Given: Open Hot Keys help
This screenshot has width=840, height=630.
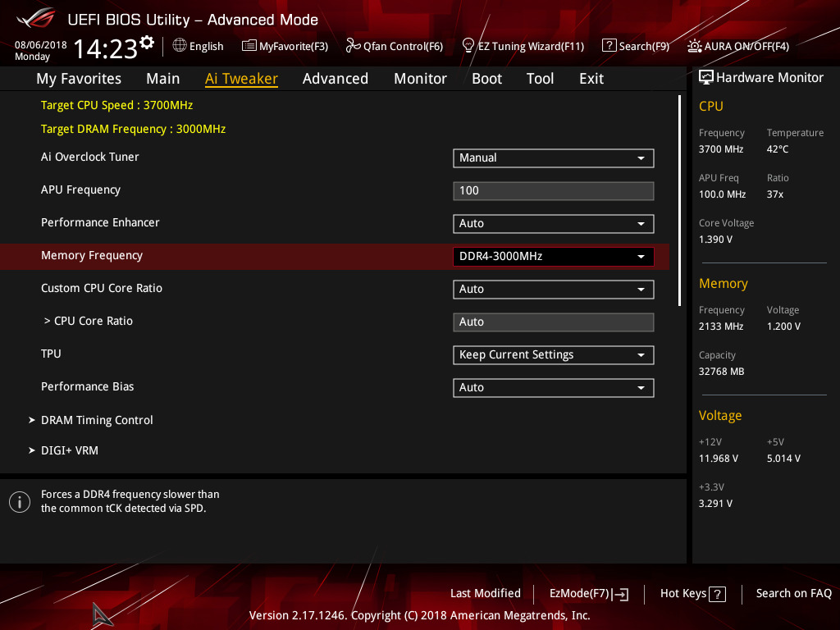Looking at the screenshot, I should click(692, 594).
